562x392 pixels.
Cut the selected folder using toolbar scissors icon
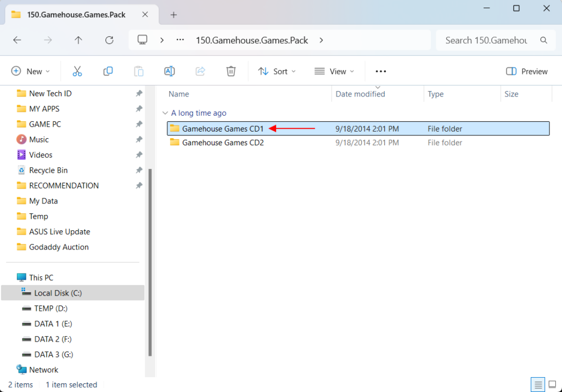(x=77, y=71)
